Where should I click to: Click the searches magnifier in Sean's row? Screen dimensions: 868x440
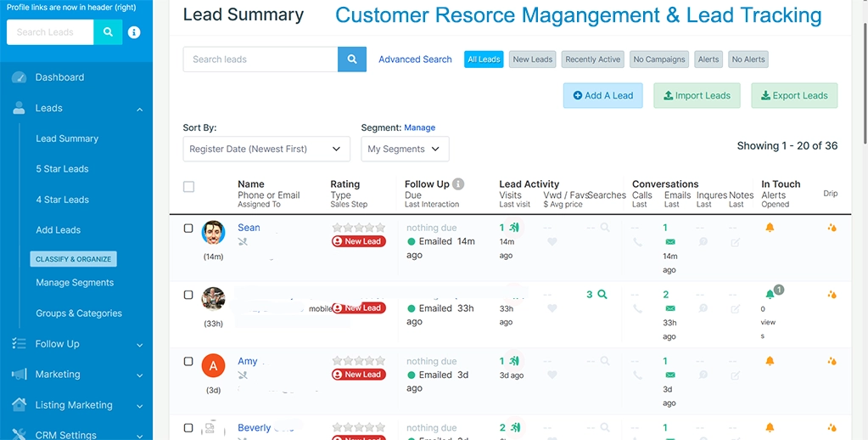[605, 227]
